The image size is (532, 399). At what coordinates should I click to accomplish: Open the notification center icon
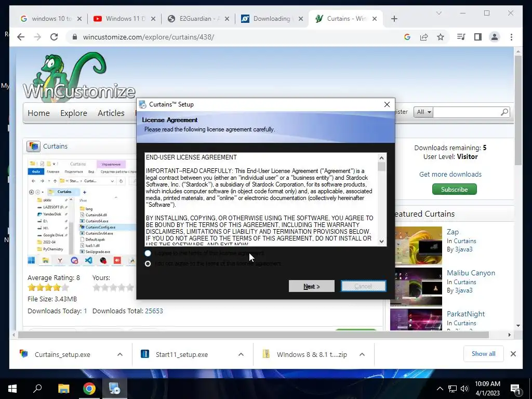515,389
